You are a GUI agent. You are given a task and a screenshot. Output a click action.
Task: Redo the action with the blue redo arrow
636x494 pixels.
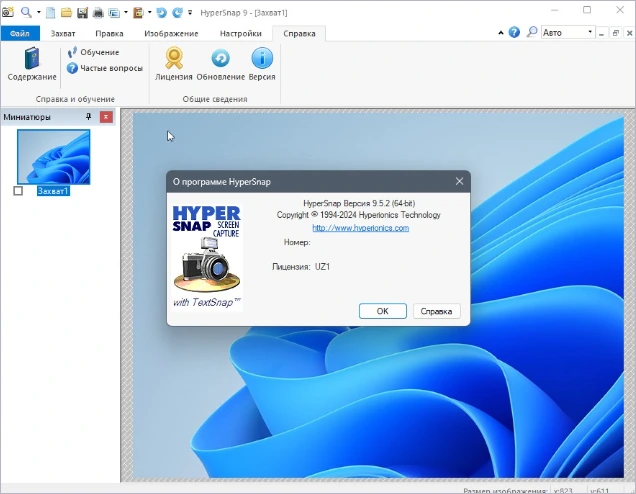(177, 13)
